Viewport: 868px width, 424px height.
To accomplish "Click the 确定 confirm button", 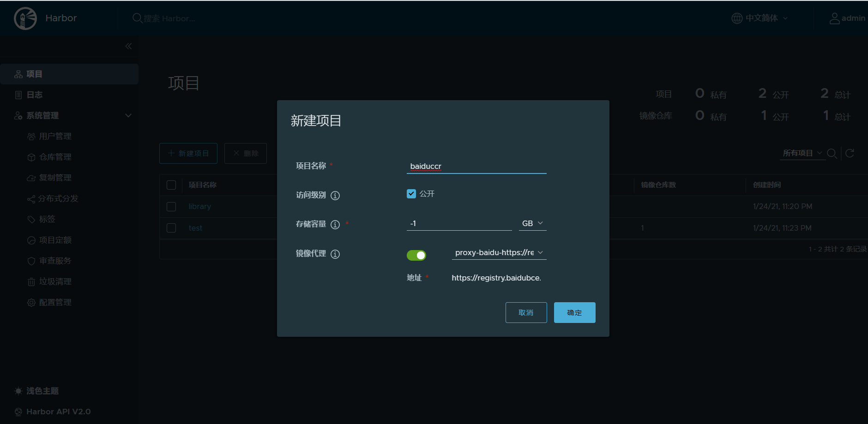I will click(575, 312).
